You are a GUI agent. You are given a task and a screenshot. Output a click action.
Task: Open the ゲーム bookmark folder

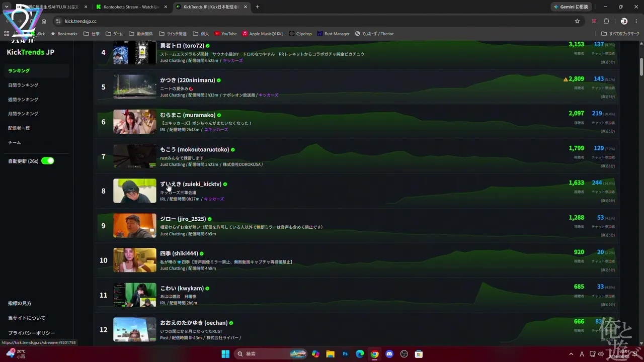[114, 34]
